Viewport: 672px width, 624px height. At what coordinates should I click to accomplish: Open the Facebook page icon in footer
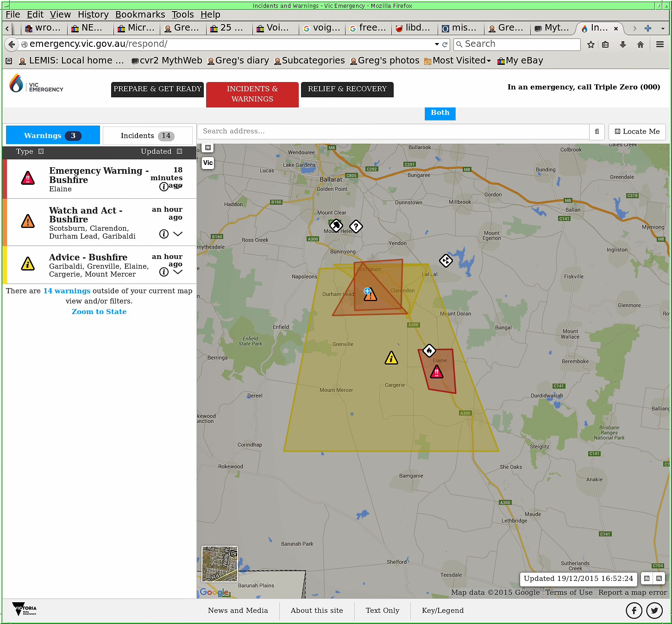[x=634, y=611]
